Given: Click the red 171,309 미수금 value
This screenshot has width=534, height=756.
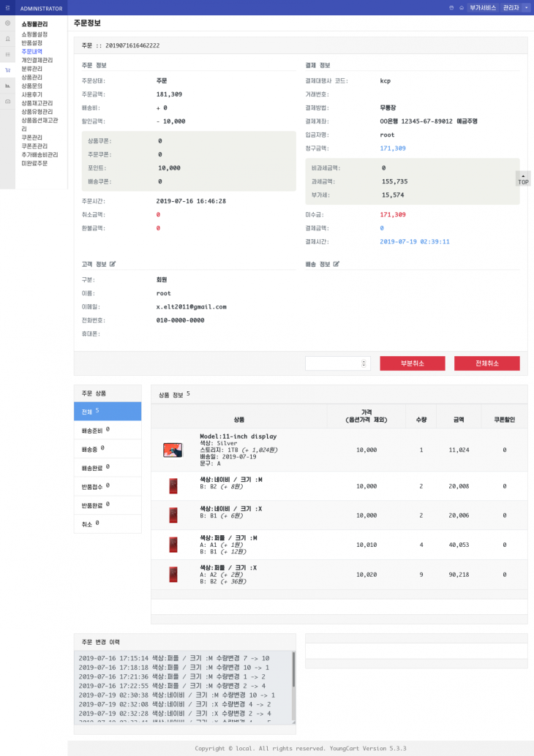Looking at the screenshot, I should 393,214.
